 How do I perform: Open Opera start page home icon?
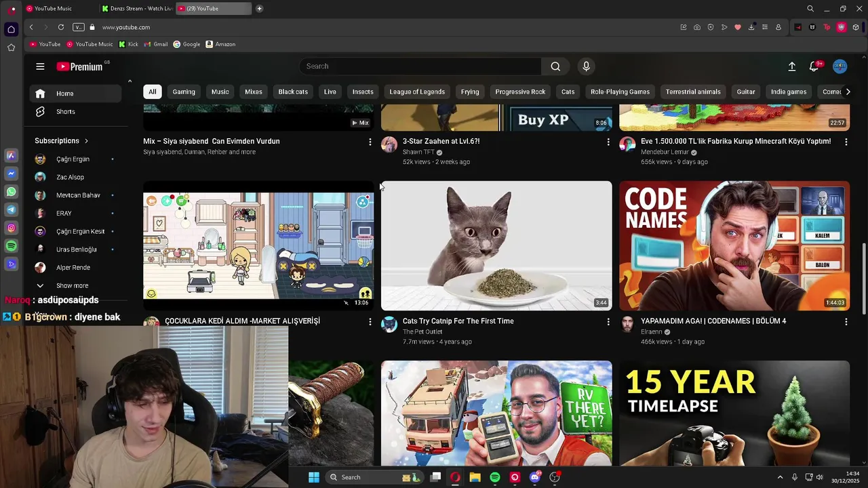click(x=11, y=29)
